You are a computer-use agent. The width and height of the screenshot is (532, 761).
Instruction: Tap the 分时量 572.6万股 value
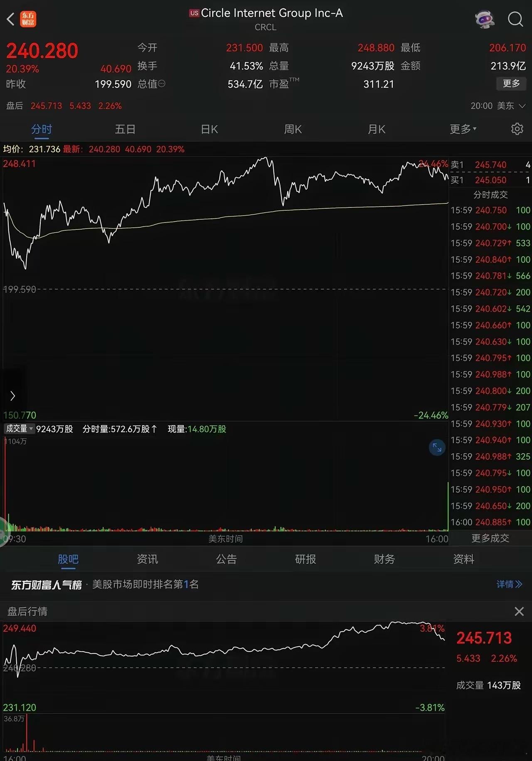pos(120,429)
